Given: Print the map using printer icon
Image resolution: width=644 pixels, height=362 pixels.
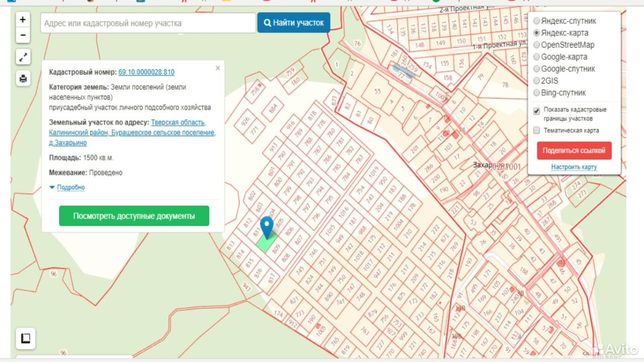Looking at the screenshot, I should point(23,78).
